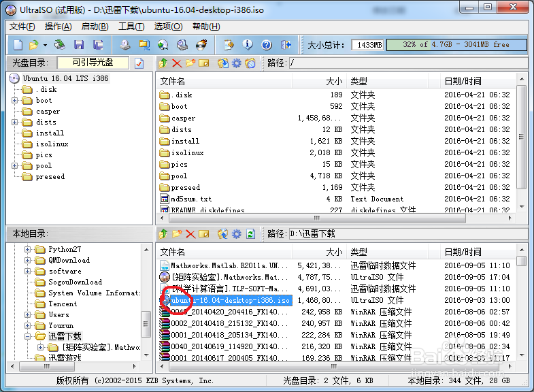Image resolution: width=534 pixels, height=392 pixels.
Task: Expand the boot folder in disc tree
Action: coord(14,101)
